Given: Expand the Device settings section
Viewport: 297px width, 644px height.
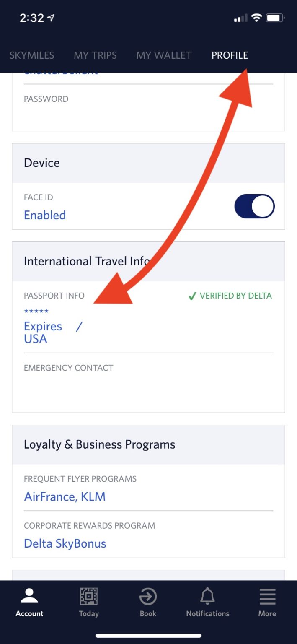Looking at the screenshot, I should 41,163.
